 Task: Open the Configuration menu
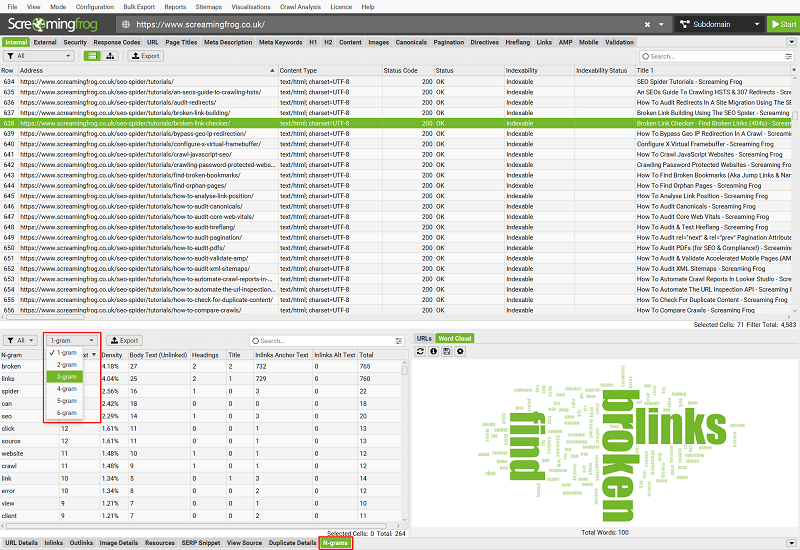coord(95,7)
